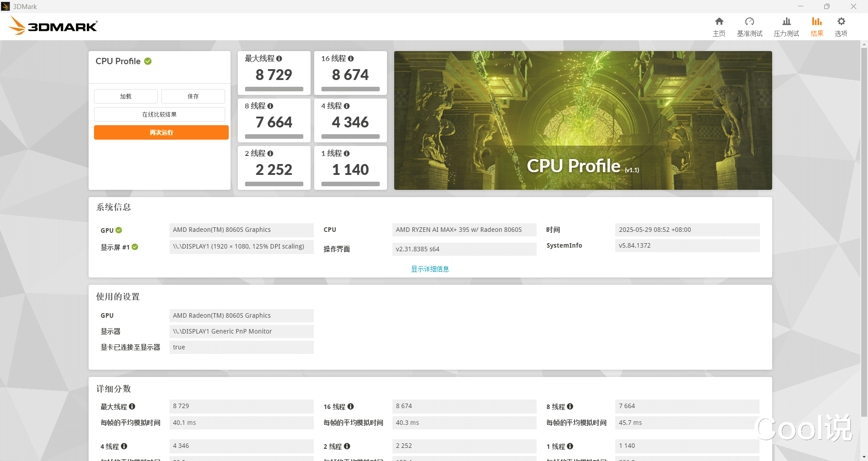Click info icon next to 最大线程 score
The width and height of the screenshot is (868, 461).
tap(279, 59)
